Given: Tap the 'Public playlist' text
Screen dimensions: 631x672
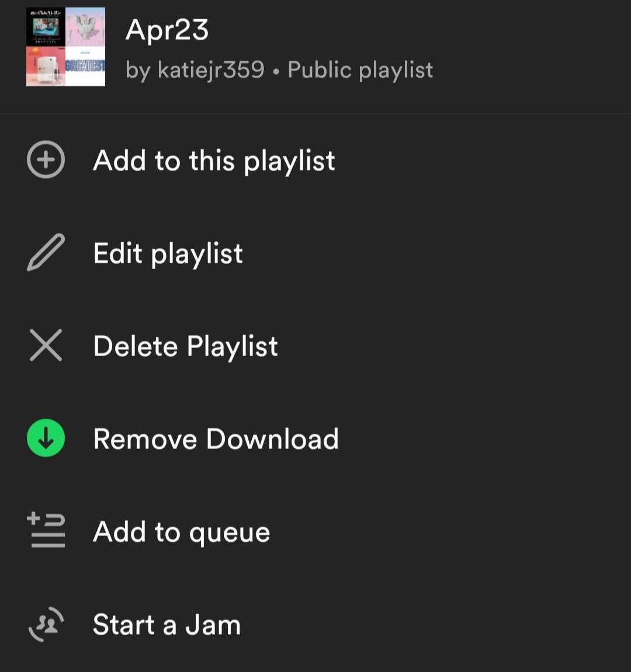Looking at the screenshot, I should click(x=360, y=70).
